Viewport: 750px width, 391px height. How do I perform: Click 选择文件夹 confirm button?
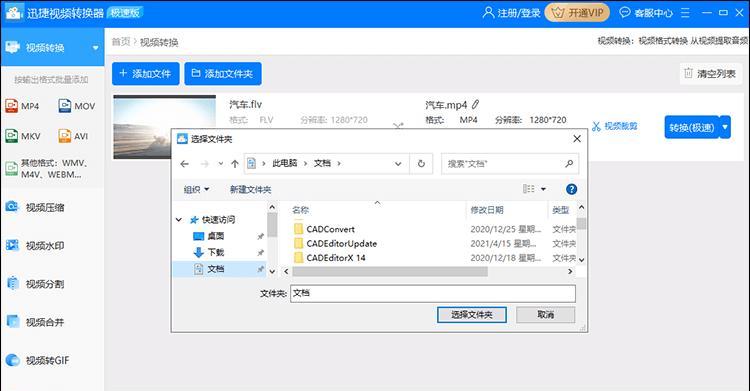tap(472, 315)
